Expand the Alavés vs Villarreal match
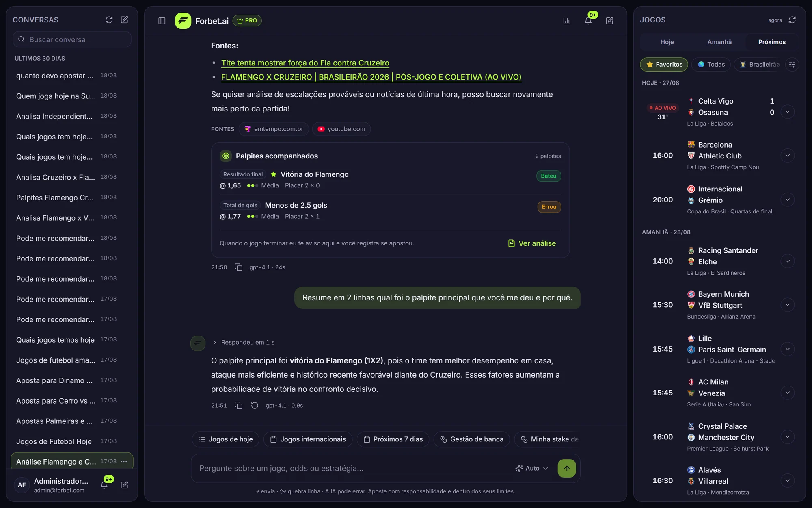 pos(787,480)
